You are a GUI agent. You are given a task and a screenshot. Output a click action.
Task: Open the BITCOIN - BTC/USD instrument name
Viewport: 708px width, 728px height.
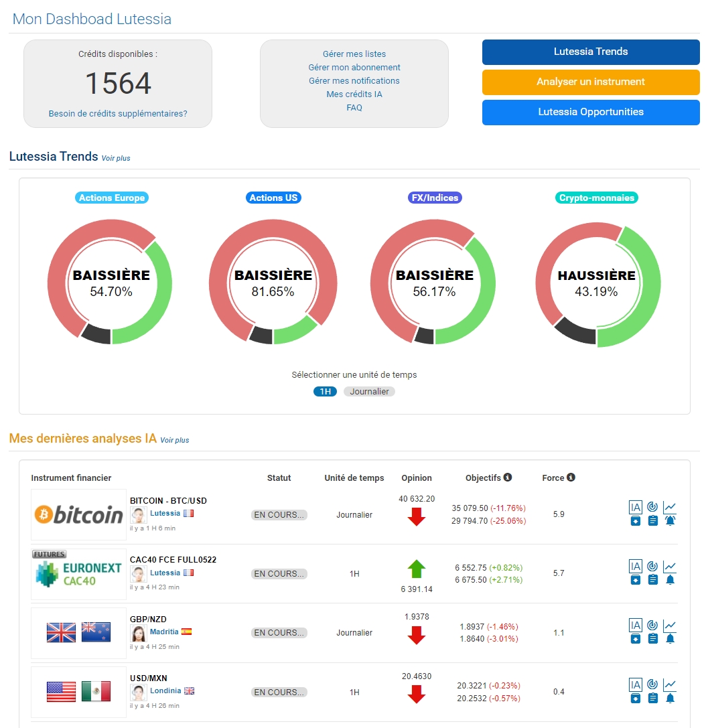(169, 500)
